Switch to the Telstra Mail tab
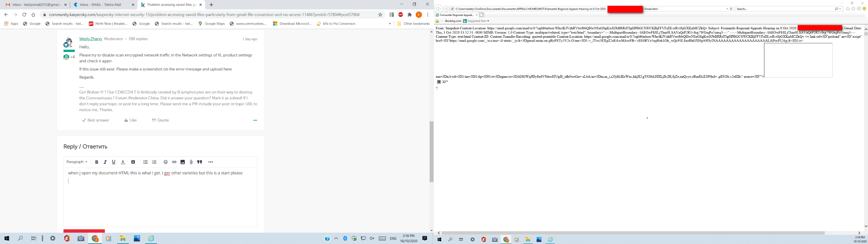The image size is (868, 244). (x=104, y=5)
